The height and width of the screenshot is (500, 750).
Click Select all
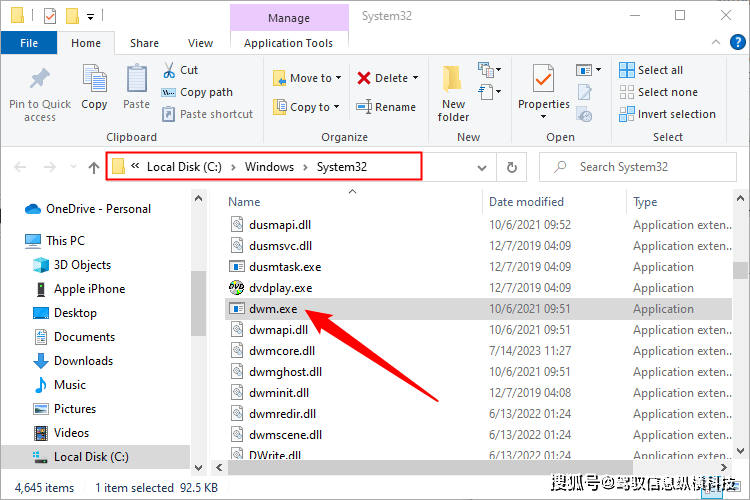click(651, 70)
